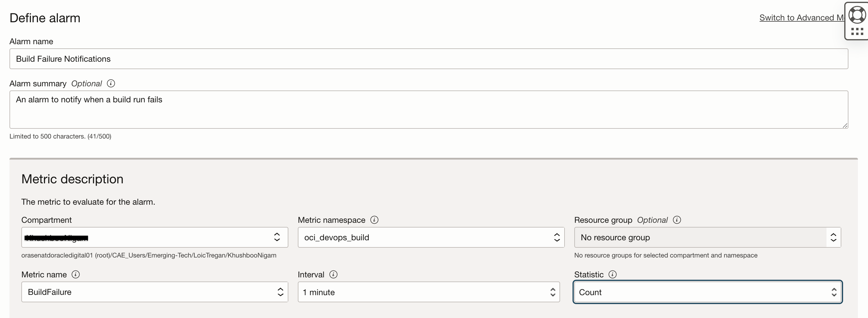Open the Count Statistic dropdown
Image resolution: width=868 pixels, height=318 pixels.
tap(707, 292)
